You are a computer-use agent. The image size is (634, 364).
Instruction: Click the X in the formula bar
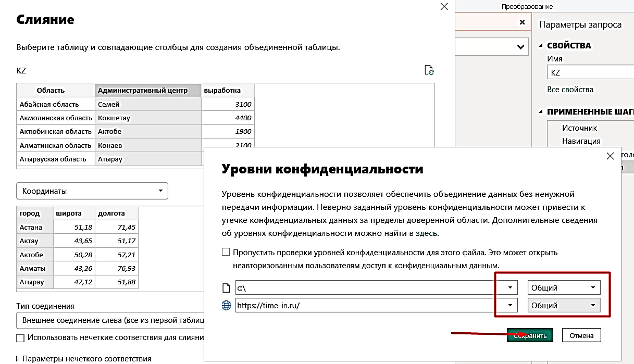(x=522, y=22)
